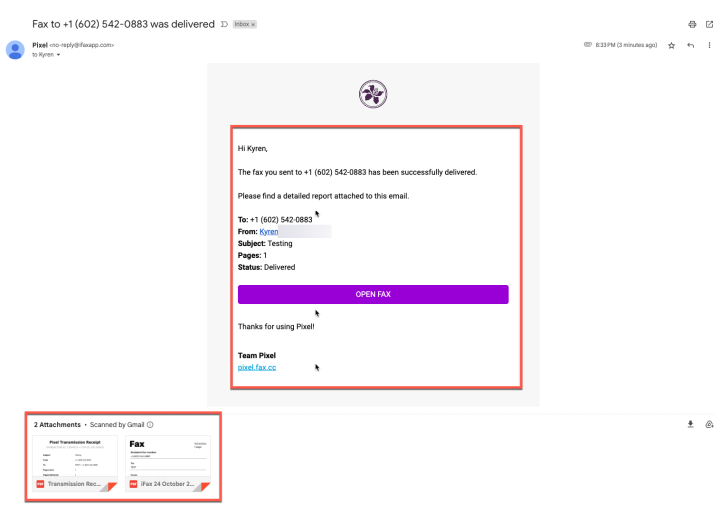This screenshot has height=523, width=720.
Task: Print this email with the printer icon
Action: pyautogui.click(x=692, y=24)
